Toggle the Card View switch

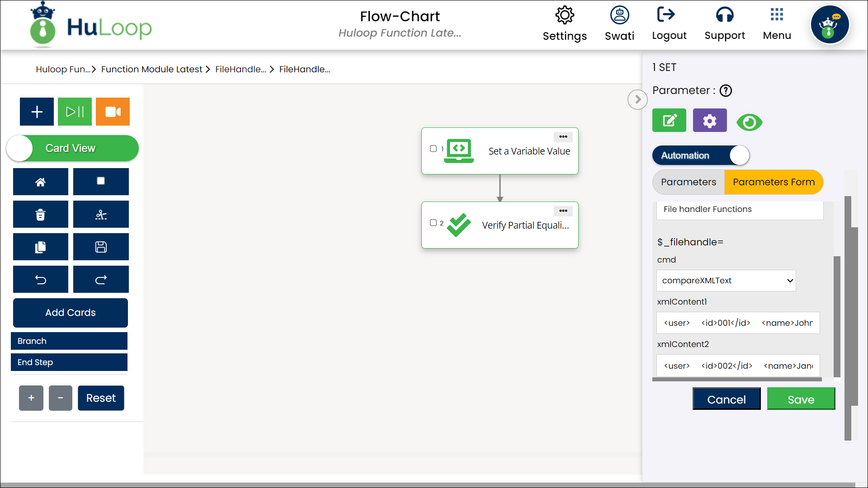72,148
